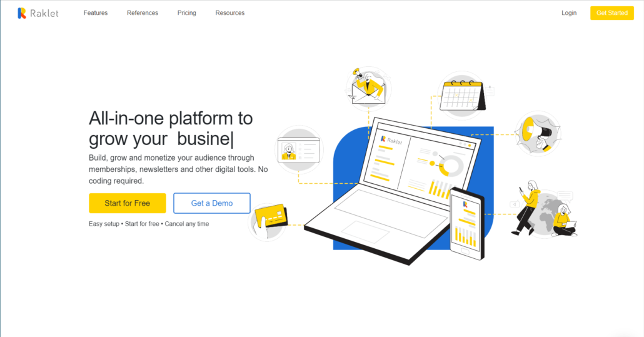
Task: Open the Features menu
Action: click(x=95, y=13)
